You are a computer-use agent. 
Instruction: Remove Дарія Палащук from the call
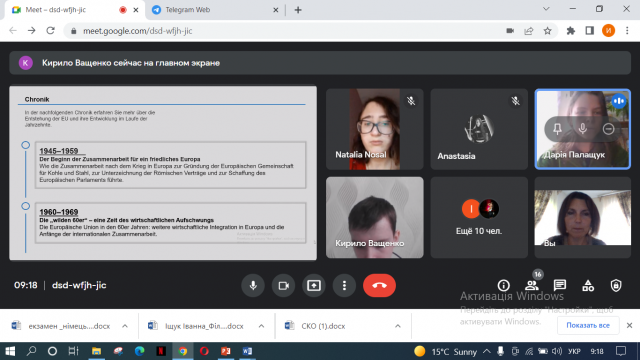coord(608,129)
